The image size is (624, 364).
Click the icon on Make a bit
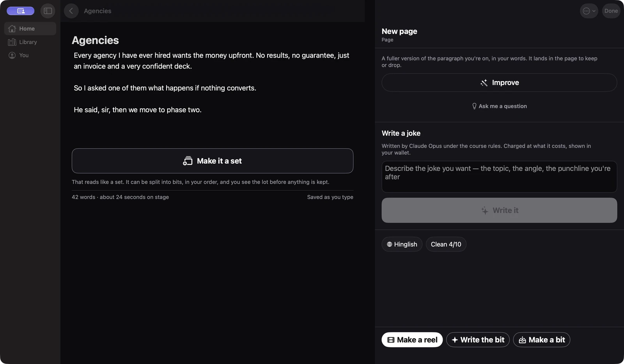click(522, 340)
